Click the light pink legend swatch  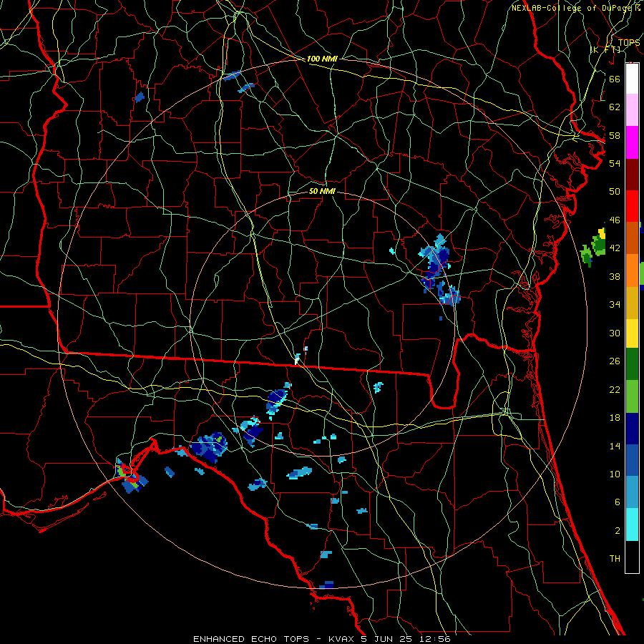tap(632, 110)
